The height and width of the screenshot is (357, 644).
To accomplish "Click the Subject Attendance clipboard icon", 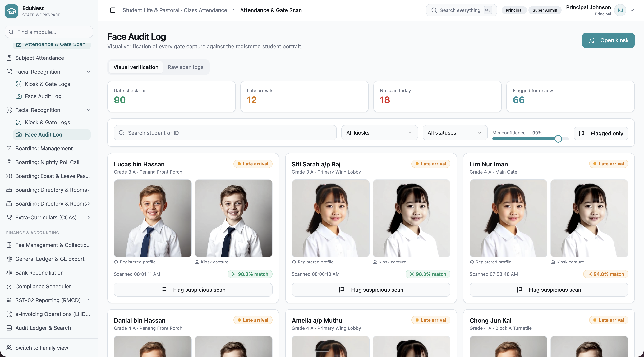I will coord(9,58).
